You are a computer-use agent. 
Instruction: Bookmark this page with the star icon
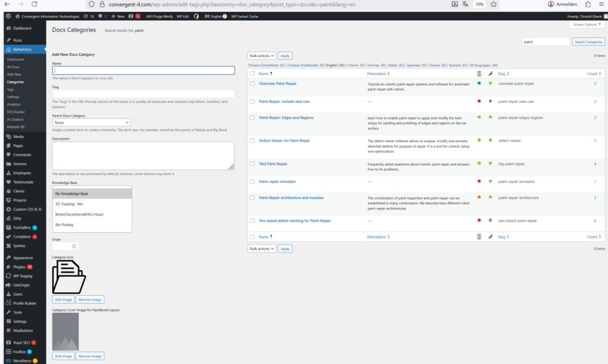[493, 4]
